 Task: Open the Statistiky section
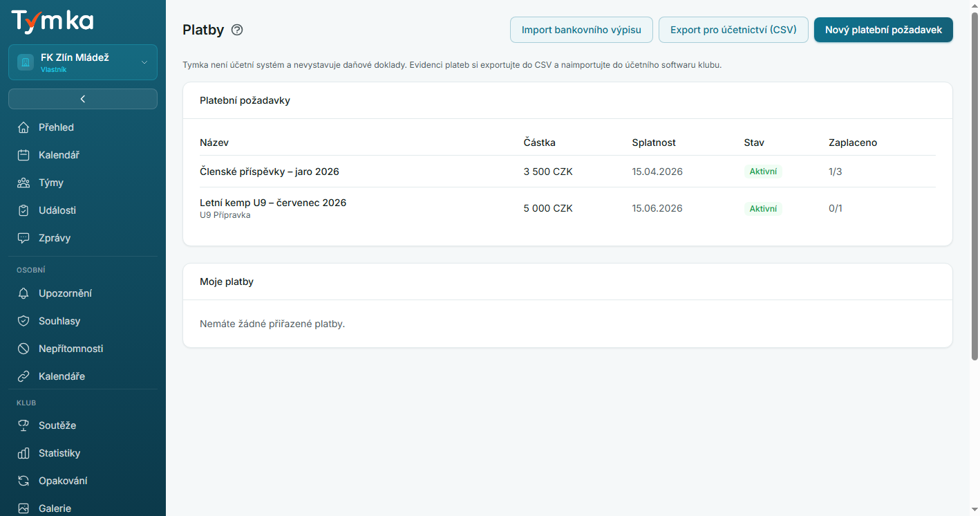[83, 453]
